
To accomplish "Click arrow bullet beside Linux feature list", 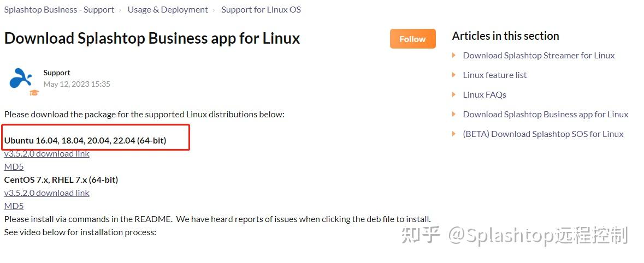I will pyautogui.click(x=454, y=75).
